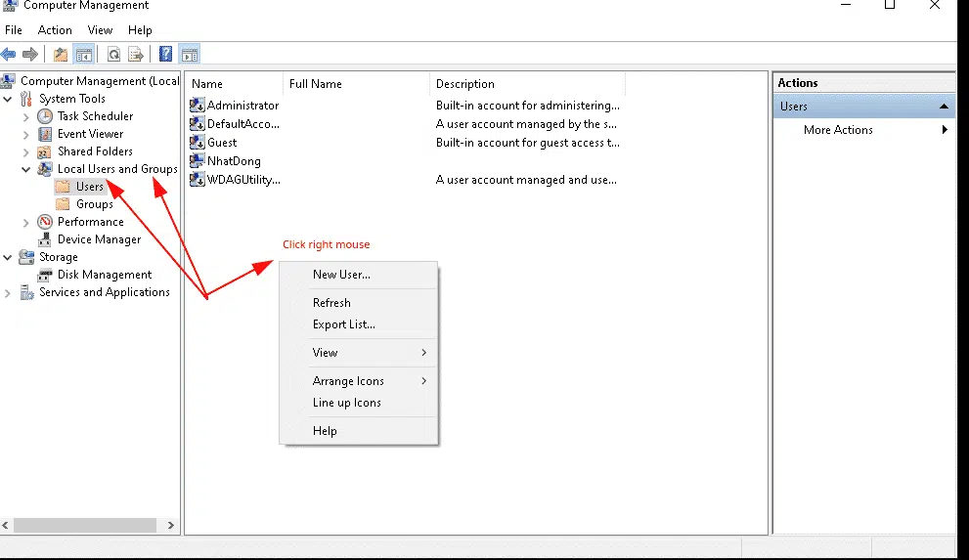Image resolution: width=969 pixels, height=560 pixels.
Task: Choose Export List... from context menu
Action: coord(359,324)
